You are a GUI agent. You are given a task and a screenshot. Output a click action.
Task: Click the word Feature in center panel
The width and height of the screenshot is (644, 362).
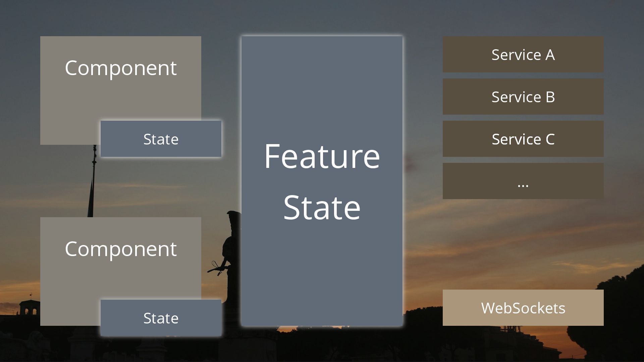pos(322,156)
